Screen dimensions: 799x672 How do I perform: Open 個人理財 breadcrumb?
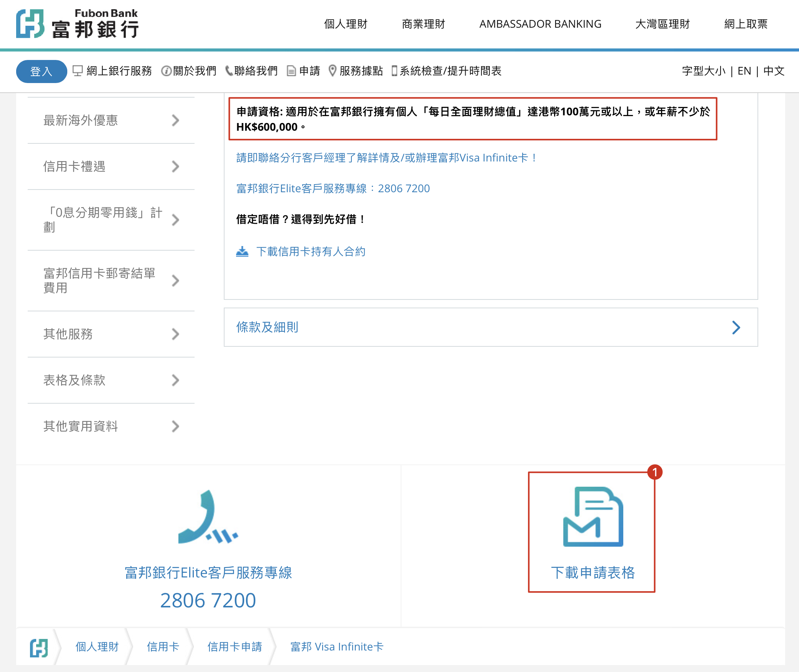97,647
